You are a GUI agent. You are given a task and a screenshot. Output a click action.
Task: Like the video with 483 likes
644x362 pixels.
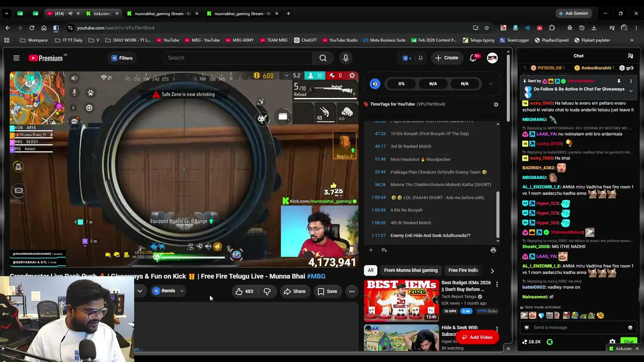245,291
